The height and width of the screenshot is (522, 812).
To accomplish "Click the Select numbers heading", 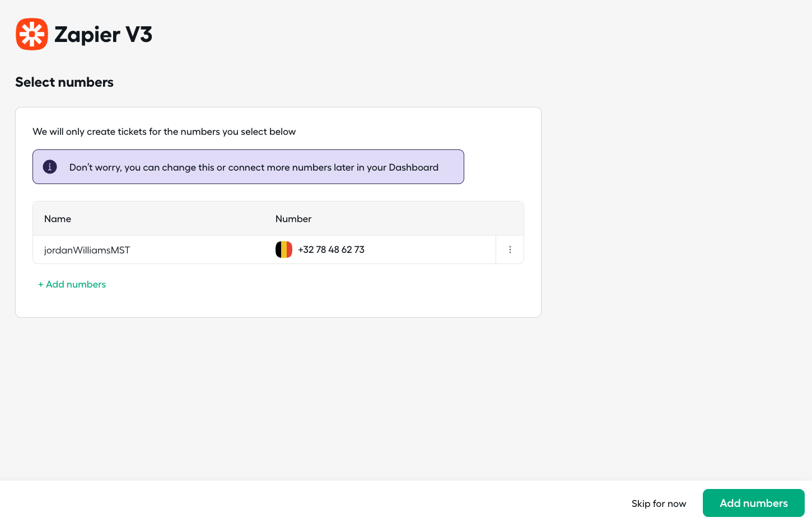I will pyautogui.click(x=64, y=82).
